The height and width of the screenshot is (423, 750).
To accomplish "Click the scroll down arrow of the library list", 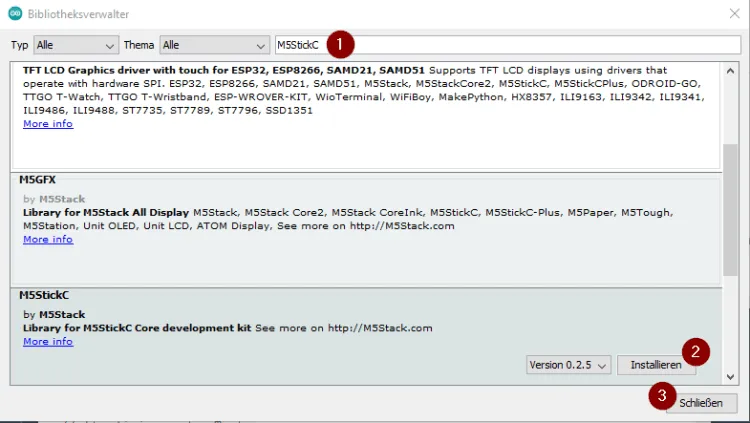I will (730, 377).
